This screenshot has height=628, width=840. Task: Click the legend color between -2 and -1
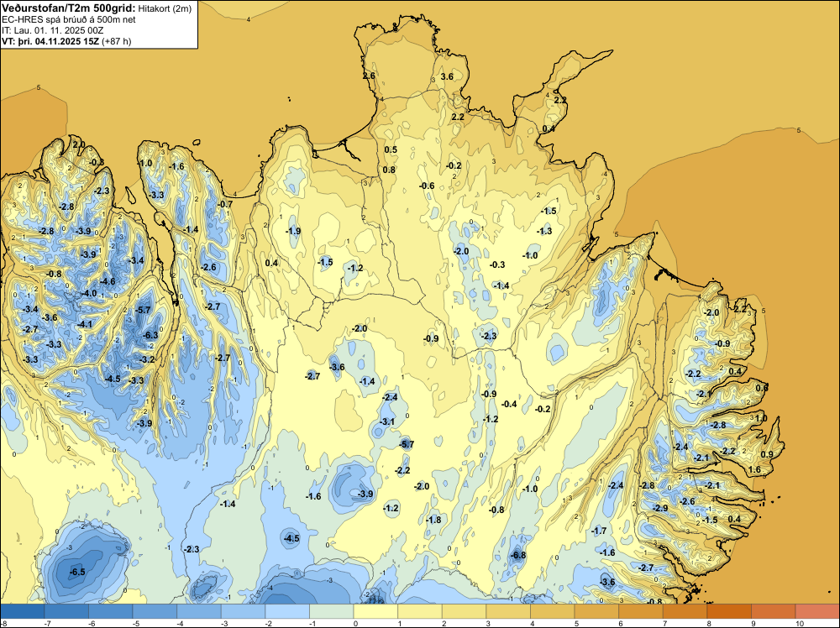(x=287, y=611)
